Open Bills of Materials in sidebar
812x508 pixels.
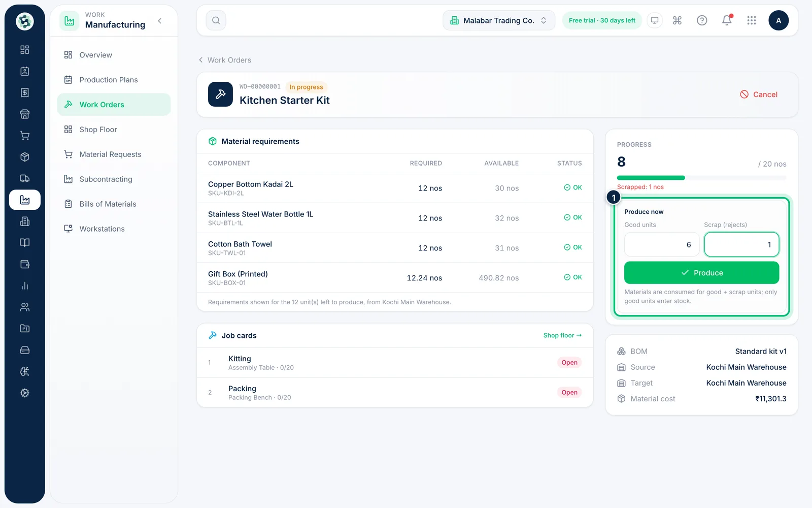114,204
